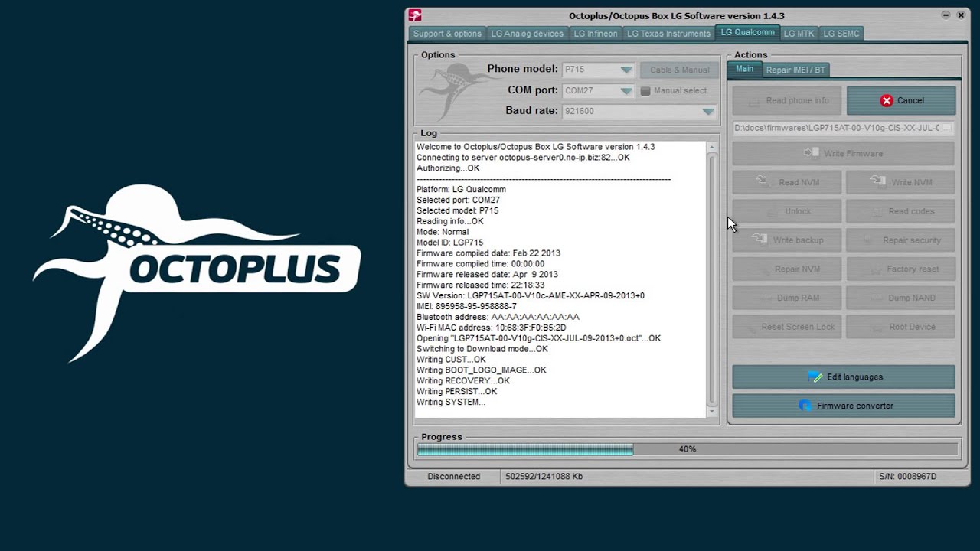Click the "Mode: Normal" log line
The width and height of the screenshot is (980, 551).
pos(443,232)
